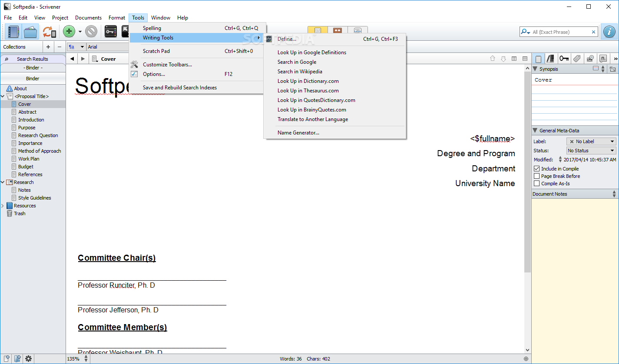Open the Inspector with the blue info icon

click(x=609, y=32)
